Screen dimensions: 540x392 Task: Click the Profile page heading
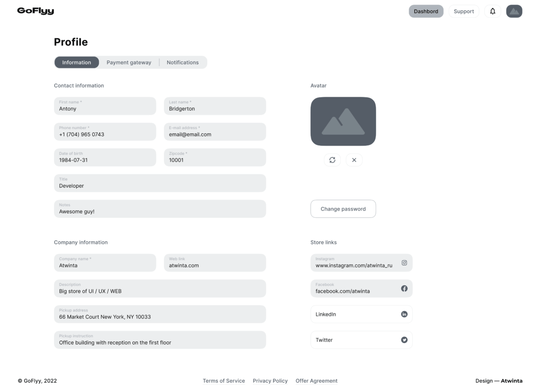point(71,42)
